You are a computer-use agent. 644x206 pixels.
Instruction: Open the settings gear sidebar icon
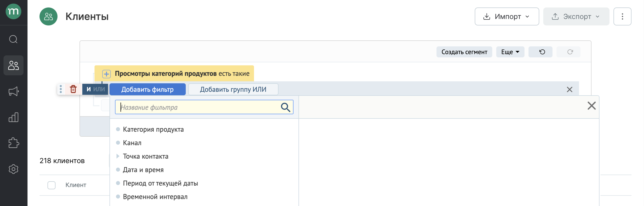click(x=13, y=169)
